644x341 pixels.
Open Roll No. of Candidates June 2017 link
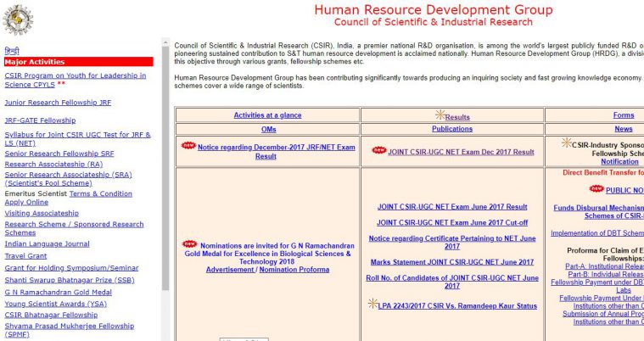click(x=452, y=282)
